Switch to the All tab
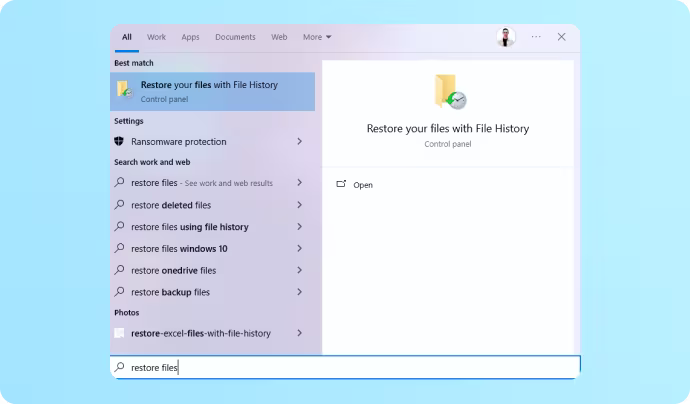Screen dimensions: 690x404 pyautogui.click(x=127, y=37)
